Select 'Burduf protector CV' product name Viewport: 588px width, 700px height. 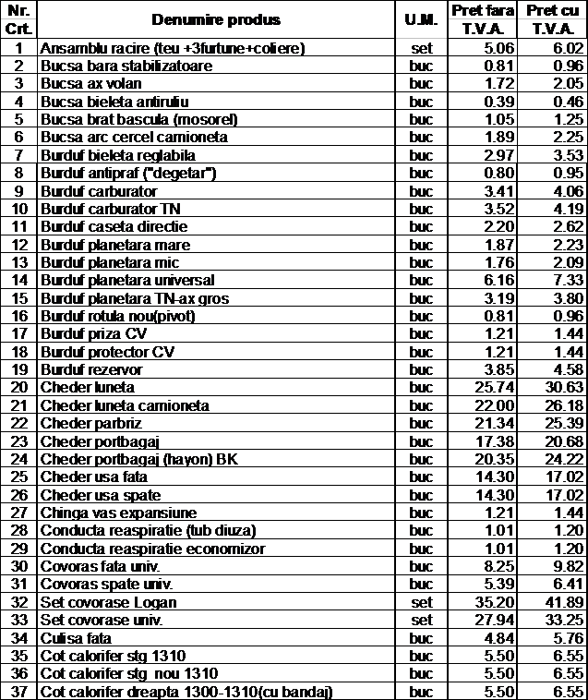click(x=216, y=352)
